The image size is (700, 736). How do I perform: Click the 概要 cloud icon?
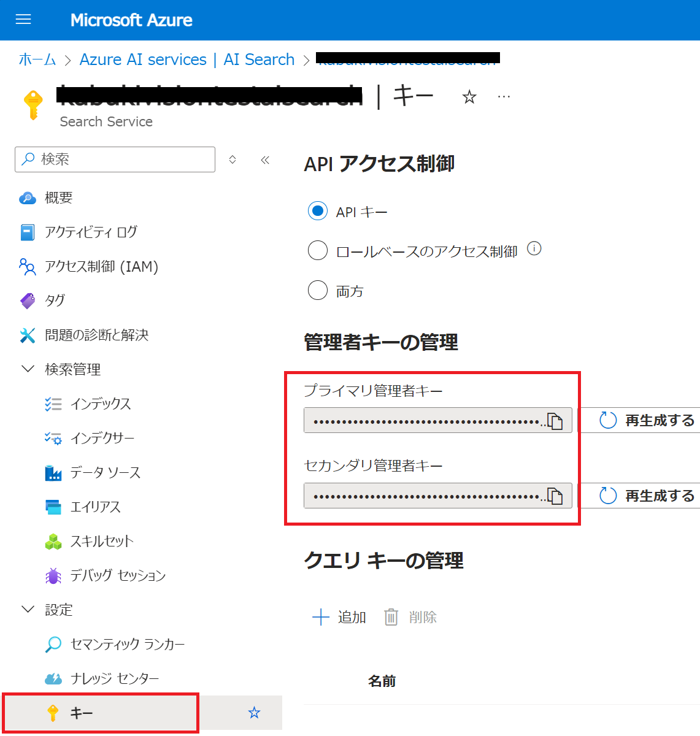[x=28, y=197]
